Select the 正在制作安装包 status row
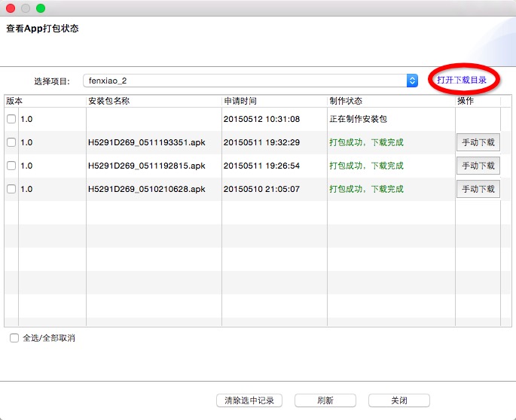The image size is (516, 420). point(358,119)
